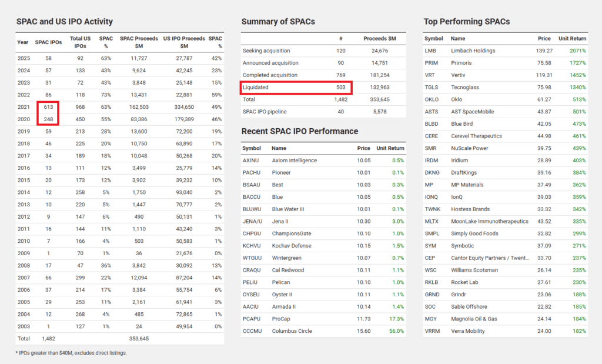Open the Primoris SPAC entry
The height and width of the screenshot is (364, 602).
[461, 63]
